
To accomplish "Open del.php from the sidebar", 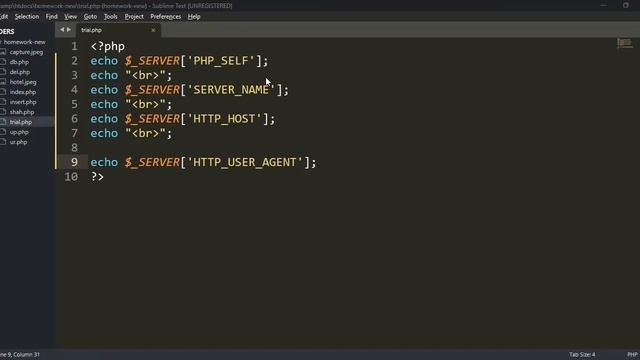I will pos(20,72).
